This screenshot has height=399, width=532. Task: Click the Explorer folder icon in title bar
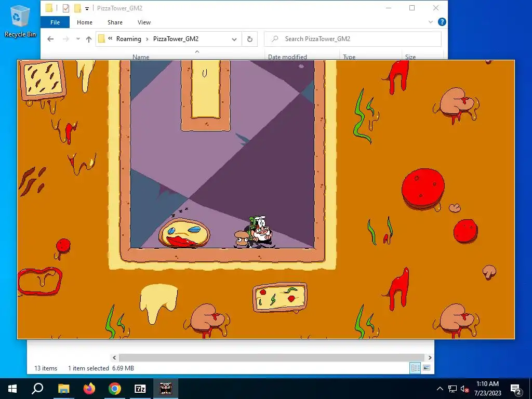click(x=49, y=8)
